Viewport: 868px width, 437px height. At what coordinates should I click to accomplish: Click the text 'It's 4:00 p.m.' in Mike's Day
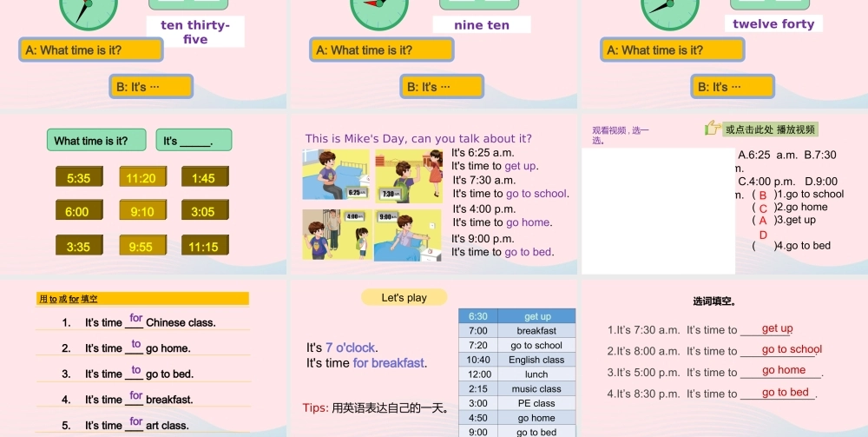coord(484,209)
